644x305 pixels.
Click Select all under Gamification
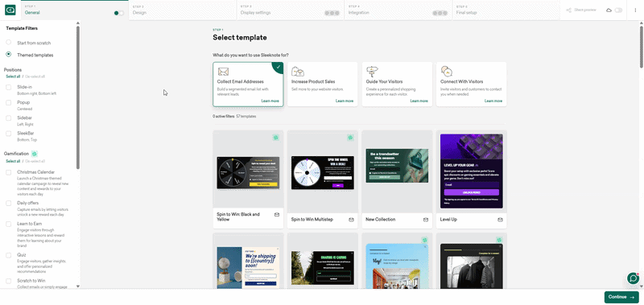[x=13, y=161]
